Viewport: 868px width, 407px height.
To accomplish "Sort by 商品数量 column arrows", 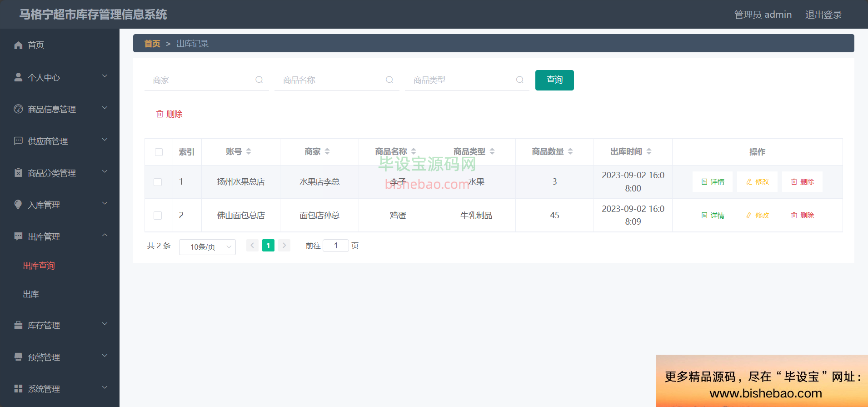I will 570,151.
